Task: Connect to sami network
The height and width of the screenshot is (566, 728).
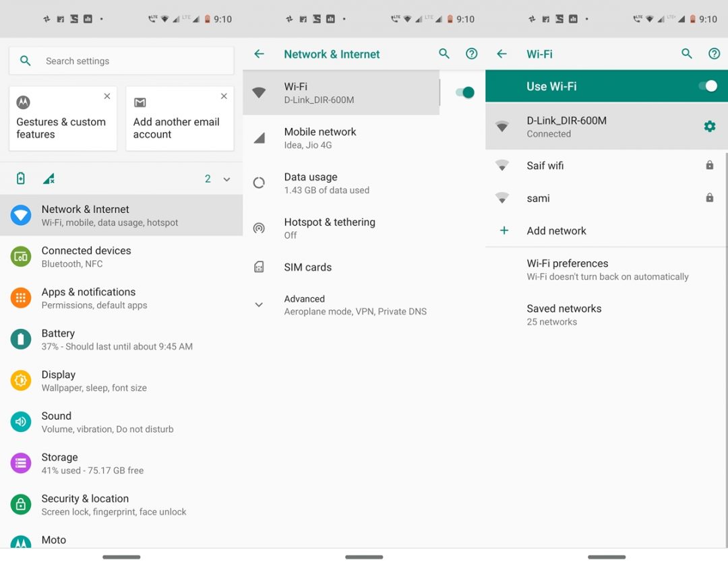Action: tap(607, 198)
